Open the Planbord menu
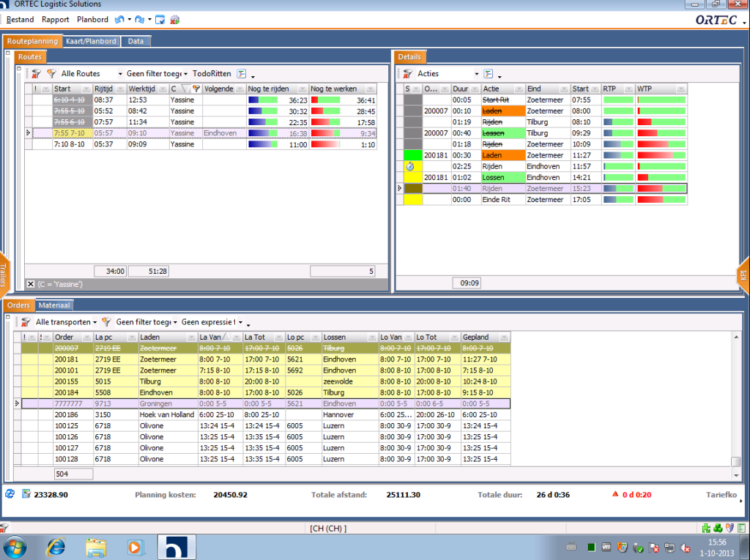 [x=92, y=20]
